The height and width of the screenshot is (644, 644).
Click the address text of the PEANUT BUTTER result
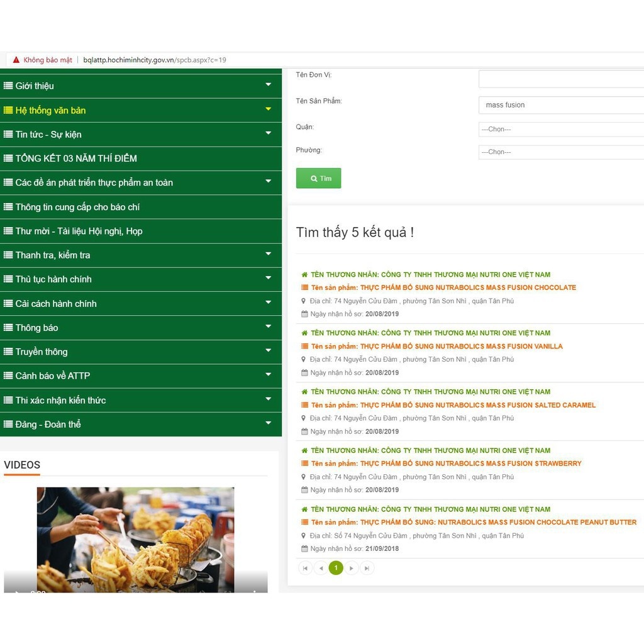417,536
